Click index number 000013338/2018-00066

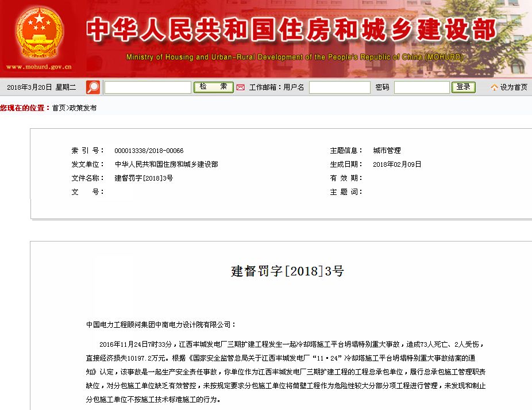pyautogui.click(x=149, y=151)
